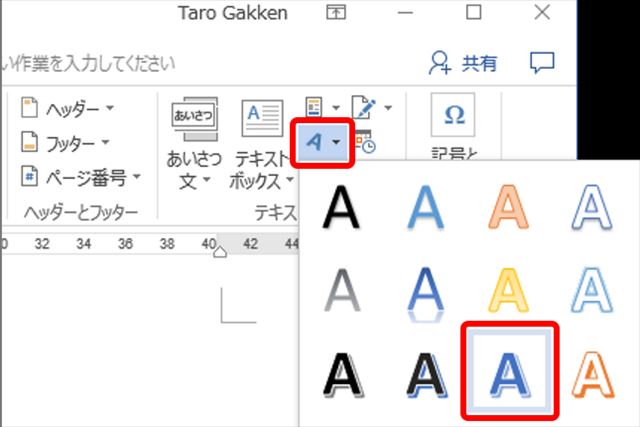Maximize the Word window
This screenshot has height=427, width=640.
coord(473,12)
